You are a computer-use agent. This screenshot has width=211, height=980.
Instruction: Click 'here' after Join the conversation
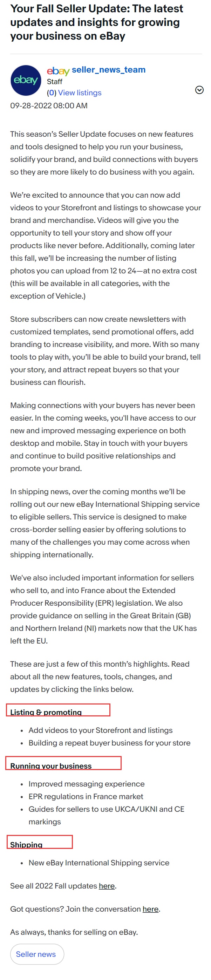pos(151,909)
